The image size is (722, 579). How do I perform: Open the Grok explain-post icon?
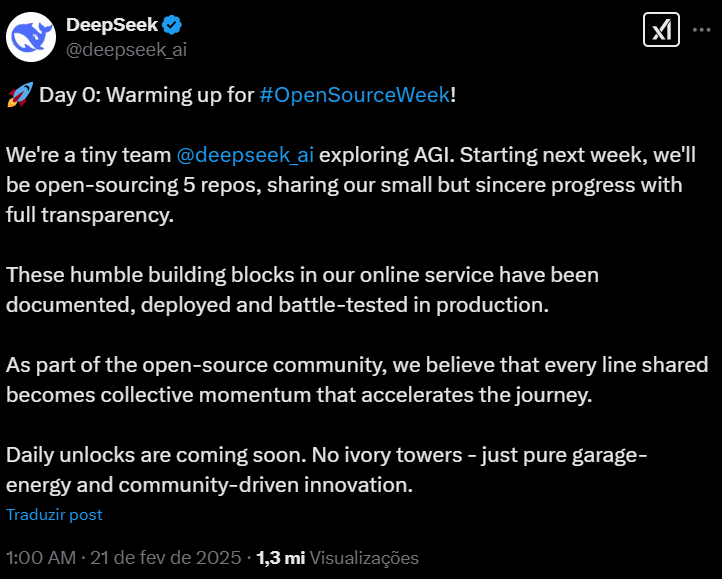[660, 31]
